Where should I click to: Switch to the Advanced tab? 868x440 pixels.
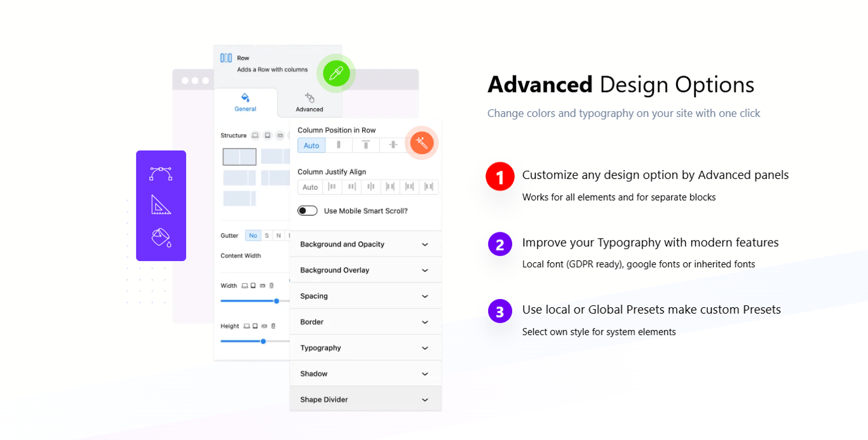[x=309, y=102]
